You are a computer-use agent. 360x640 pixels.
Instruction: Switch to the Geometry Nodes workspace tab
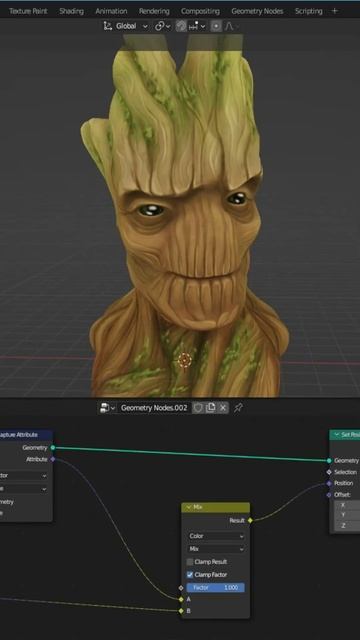click(257, 11)
